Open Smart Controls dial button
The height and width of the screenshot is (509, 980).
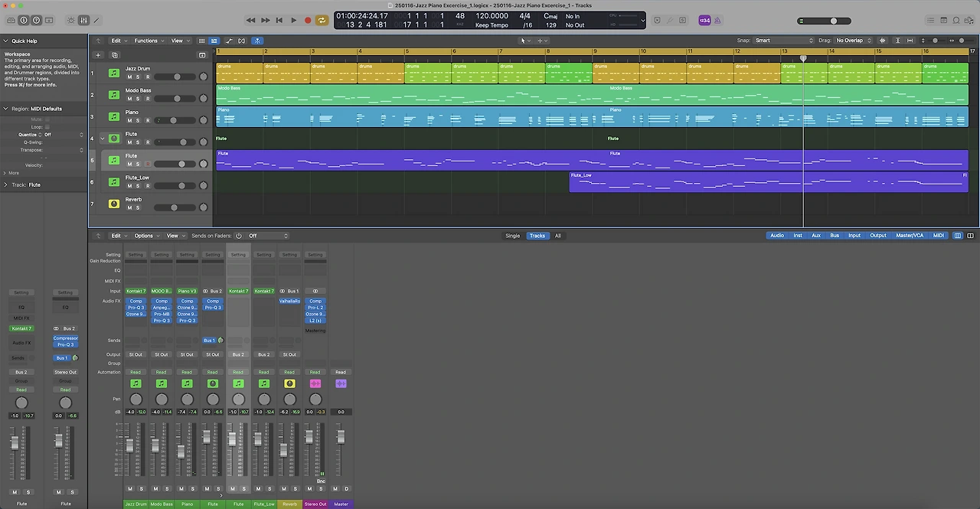[71, 20]
